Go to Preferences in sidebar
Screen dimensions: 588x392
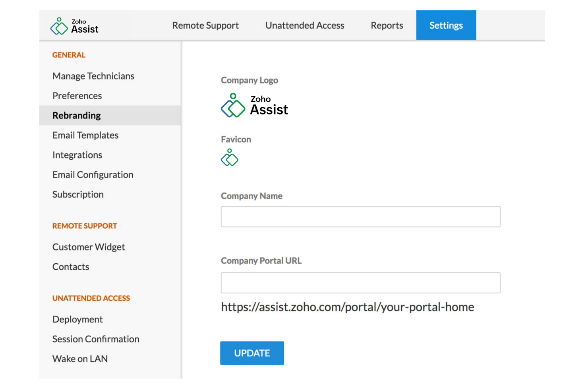pos(77,96)
